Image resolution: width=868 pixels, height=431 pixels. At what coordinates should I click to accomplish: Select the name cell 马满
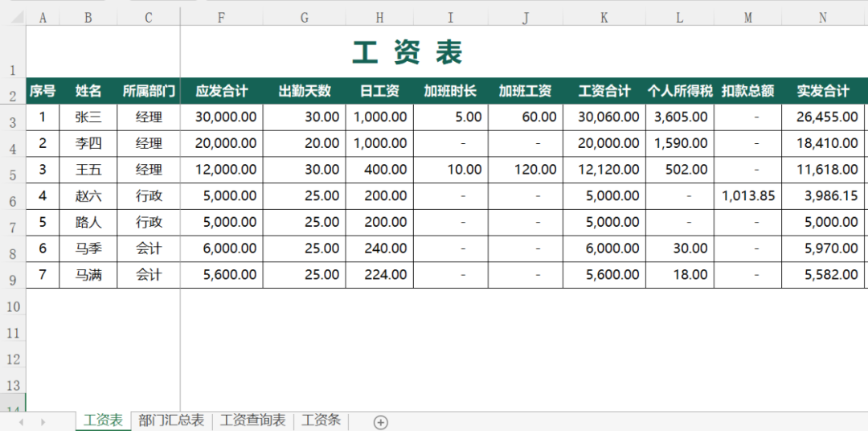coord(88,275)
